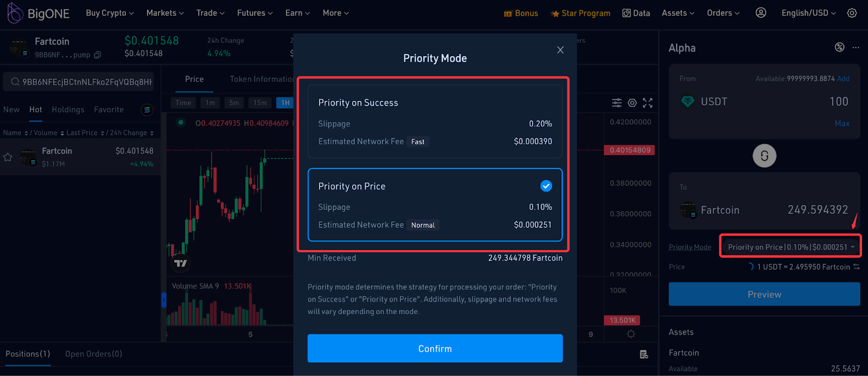Open the English/USD language selector
868x376 pixels.
[x=808, y=13]
